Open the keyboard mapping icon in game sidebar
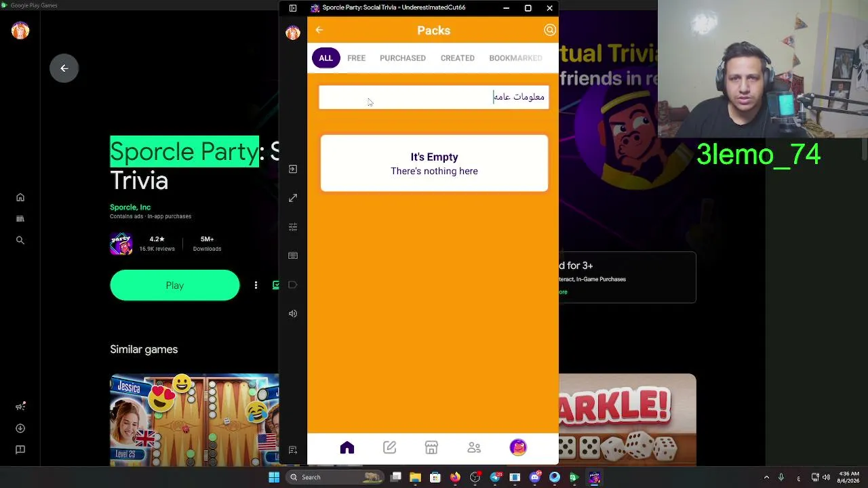868x488 pixels. click(293, 256)
